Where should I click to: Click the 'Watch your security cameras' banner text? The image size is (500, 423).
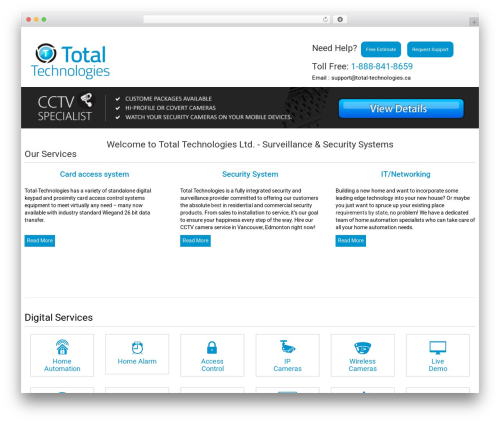(x=208, y=117)
